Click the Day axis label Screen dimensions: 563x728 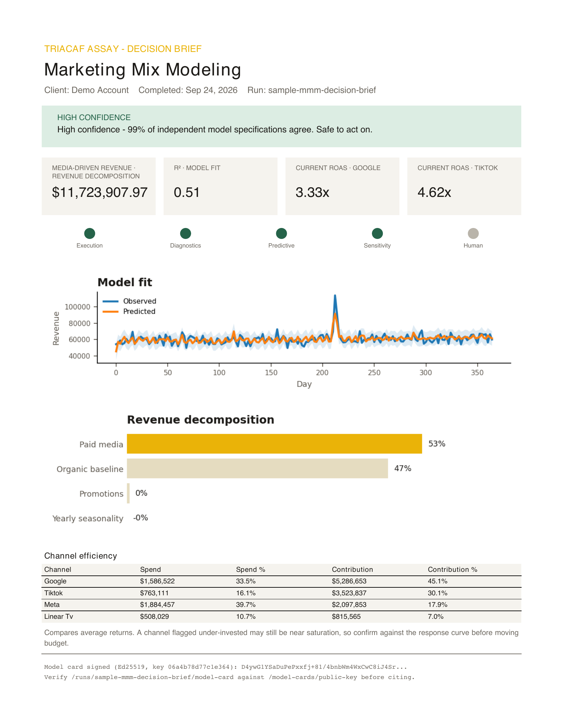pyautogui.click(x=304, y=384)
